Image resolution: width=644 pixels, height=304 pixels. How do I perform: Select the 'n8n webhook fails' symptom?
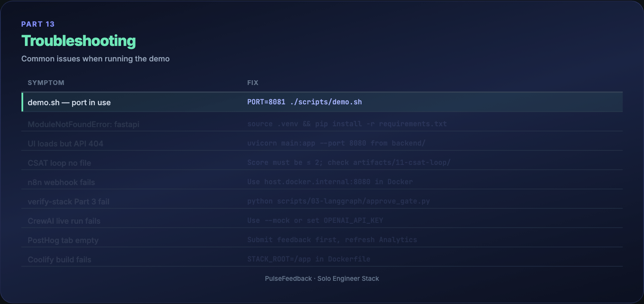pos(61,182)
